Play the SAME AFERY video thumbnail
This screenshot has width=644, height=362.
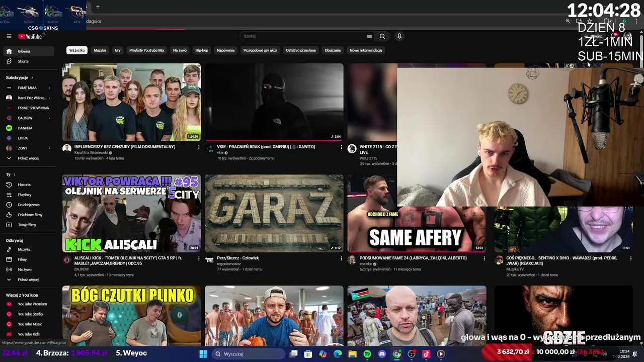(x=417, y=213)
